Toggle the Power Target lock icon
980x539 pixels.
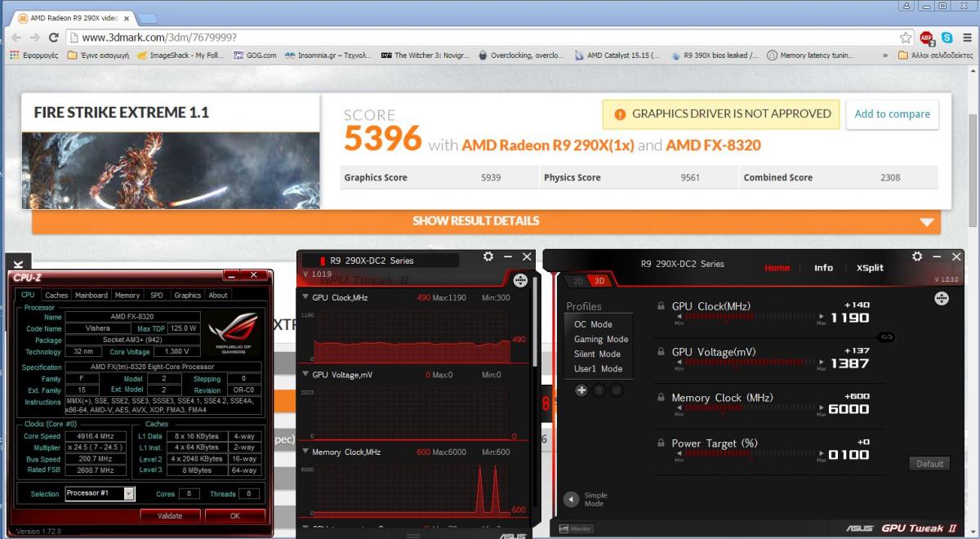click(x=660, y=443)
